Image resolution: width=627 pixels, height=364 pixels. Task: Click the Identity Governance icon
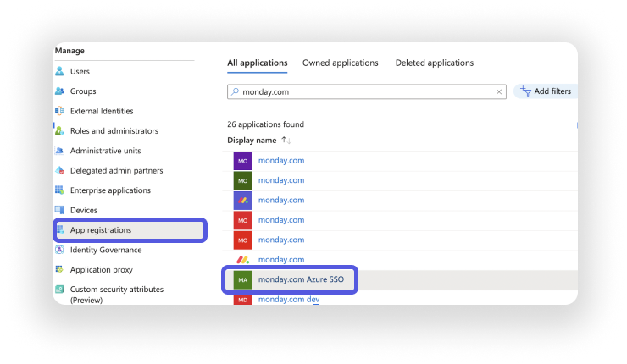pyautogui.click(x=59, y=250)
